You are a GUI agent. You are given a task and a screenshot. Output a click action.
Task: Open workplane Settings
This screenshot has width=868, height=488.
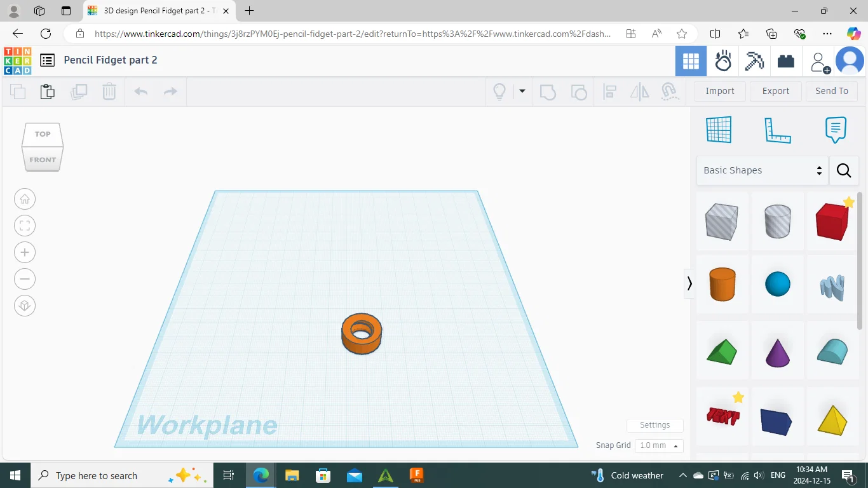click(x=654, y=425)
